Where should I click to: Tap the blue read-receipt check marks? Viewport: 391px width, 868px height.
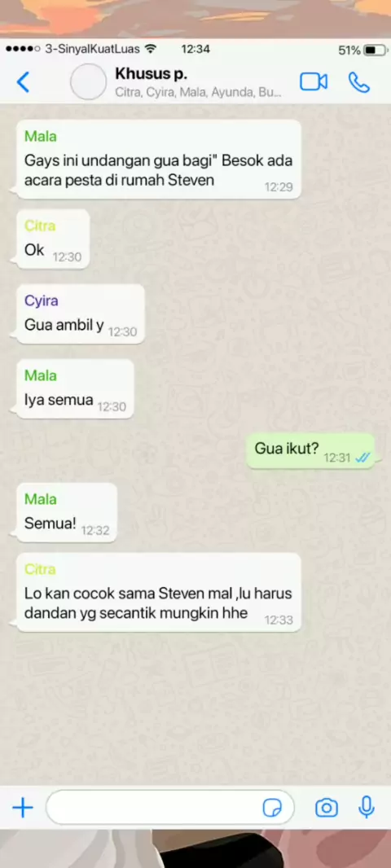pyautogui.click(x=362, y=458)
